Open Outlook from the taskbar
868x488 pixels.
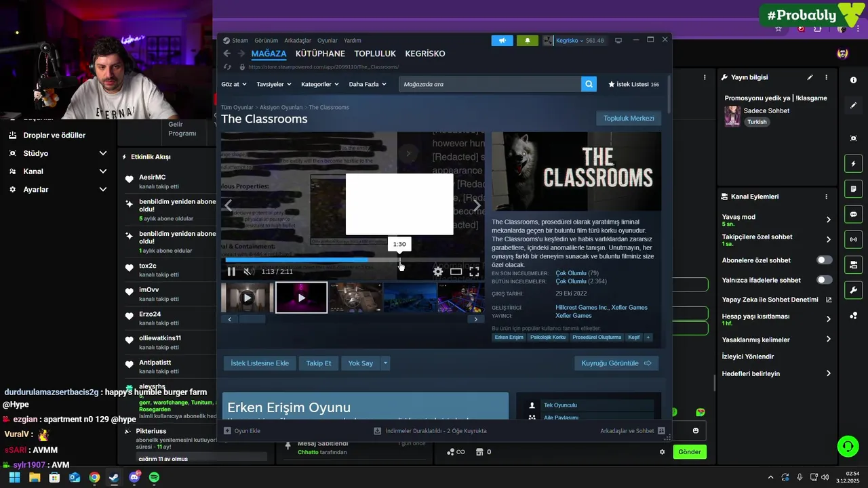pyautogui.click(x=75, y=477)
